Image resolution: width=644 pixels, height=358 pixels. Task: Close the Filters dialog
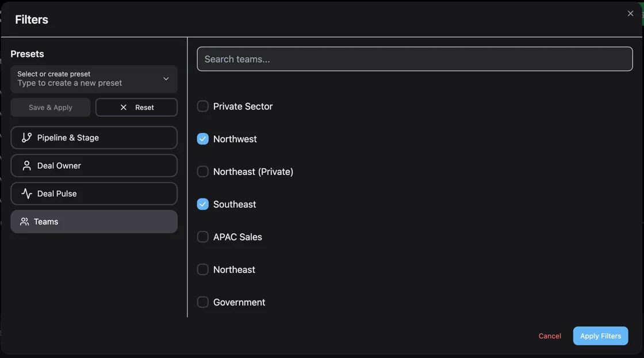coord(630,13)
